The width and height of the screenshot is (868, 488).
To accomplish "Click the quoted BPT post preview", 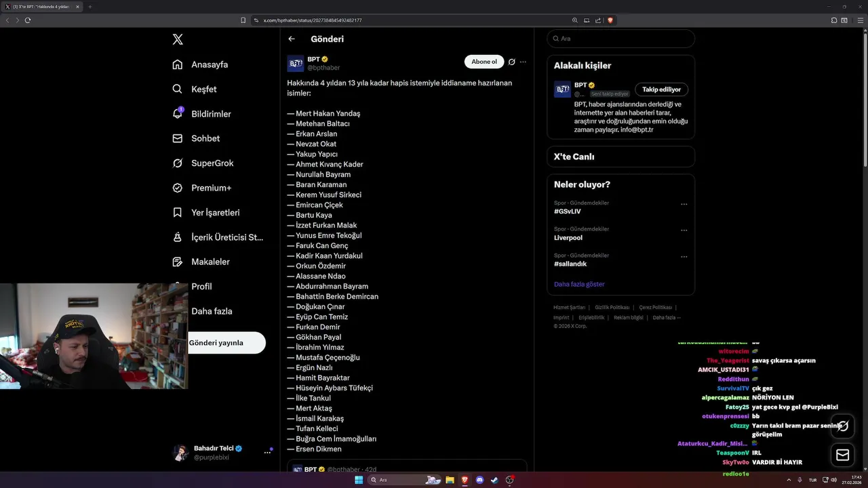I will click(x=407, y=466).
